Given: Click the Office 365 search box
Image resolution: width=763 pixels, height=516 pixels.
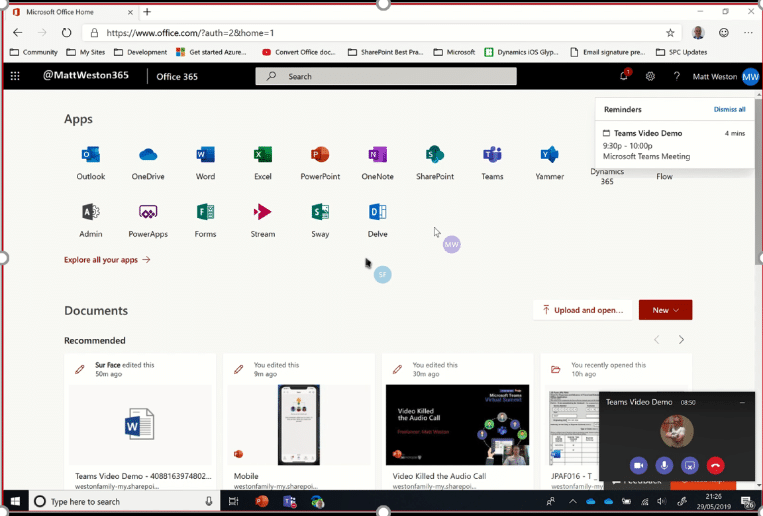Looking at the screenshot, I should click(386, 76).
